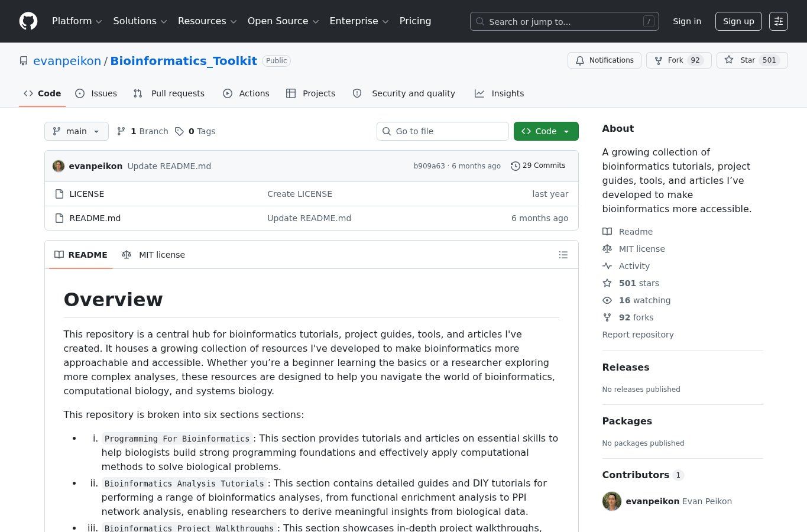Click the Activity pulse icon

tap(607, 266)
